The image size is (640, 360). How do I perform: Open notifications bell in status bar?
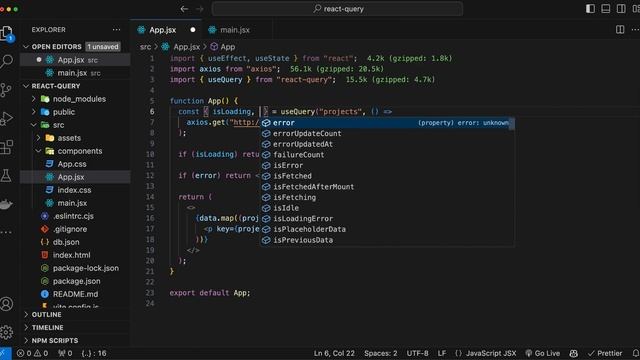[x=636, y=353]
